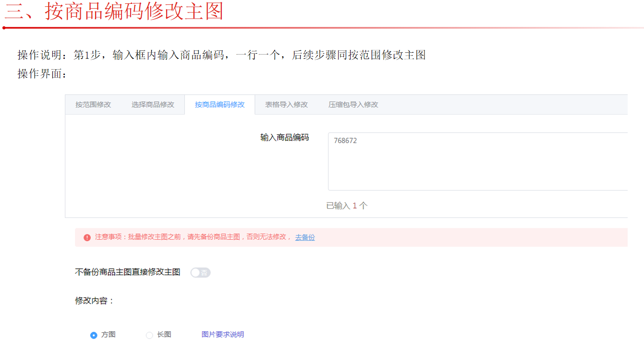Go to the 表格导入修改 tab

point(286,105)
